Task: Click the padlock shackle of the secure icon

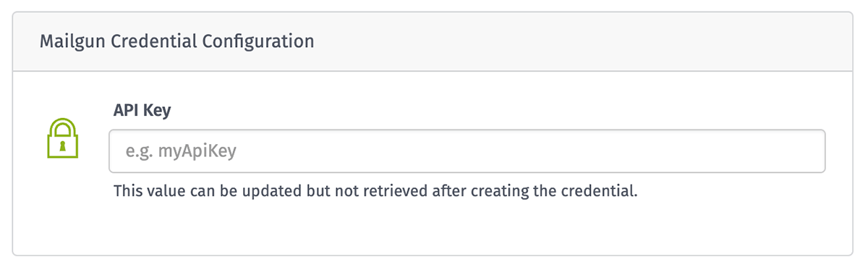Action: 62,125
